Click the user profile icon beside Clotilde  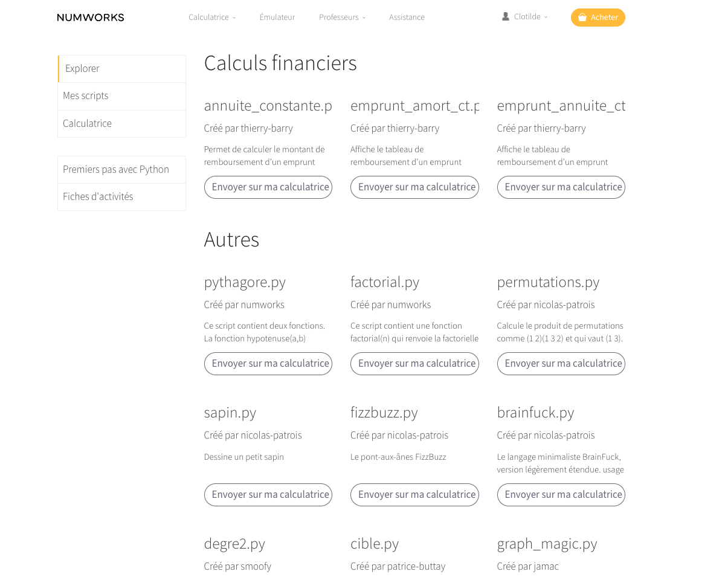point(506,17)
